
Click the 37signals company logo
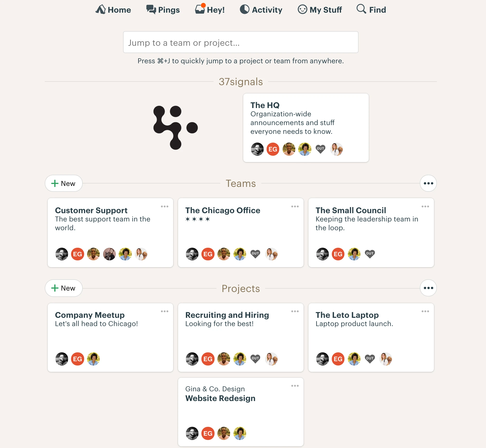click(175, 128)
